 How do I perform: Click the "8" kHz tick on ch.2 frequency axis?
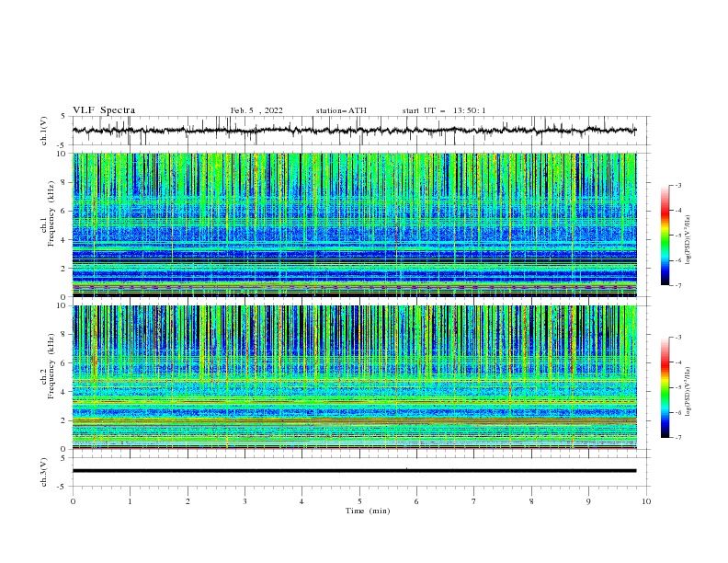pyautogui.click(x=65, y=335)
